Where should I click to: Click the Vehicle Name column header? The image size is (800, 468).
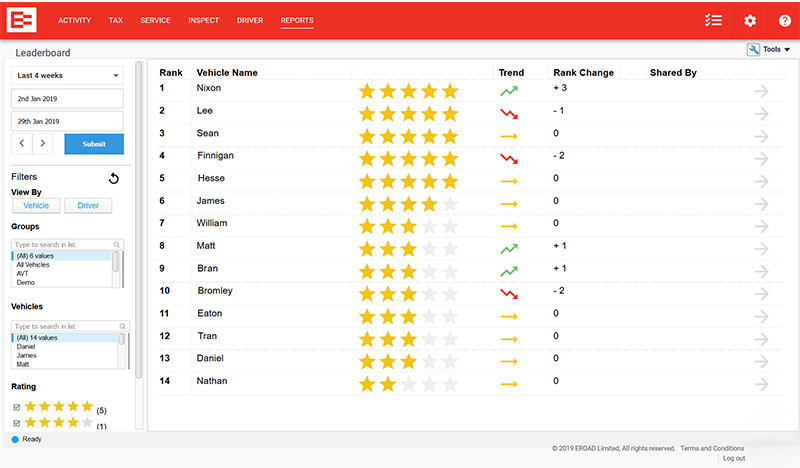click(x=227, y=72)
